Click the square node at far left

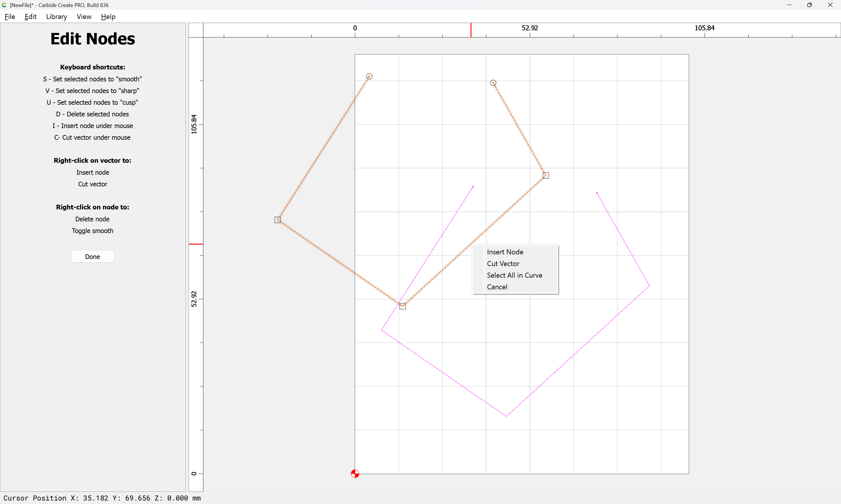(278, 220)
